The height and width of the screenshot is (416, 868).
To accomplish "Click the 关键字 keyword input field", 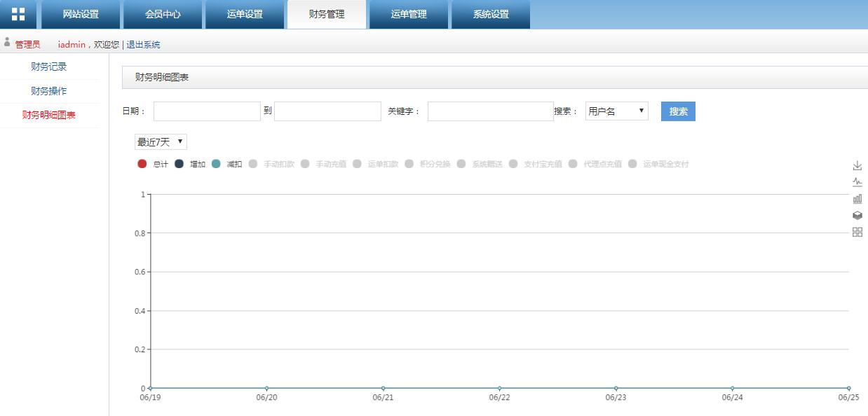I will (490, 111).
